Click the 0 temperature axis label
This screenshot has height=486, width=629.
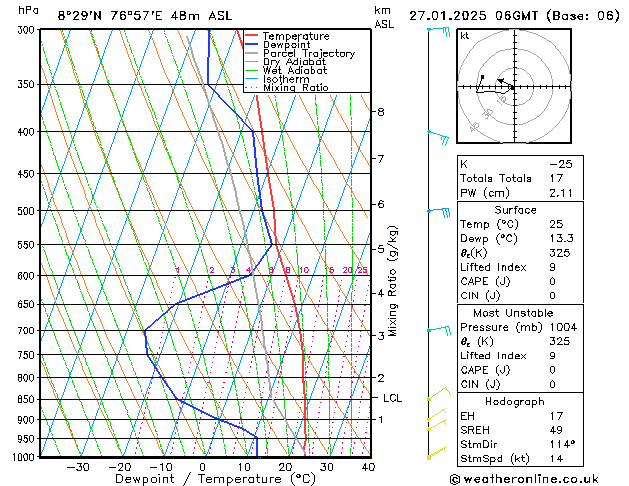click(203, 467)
